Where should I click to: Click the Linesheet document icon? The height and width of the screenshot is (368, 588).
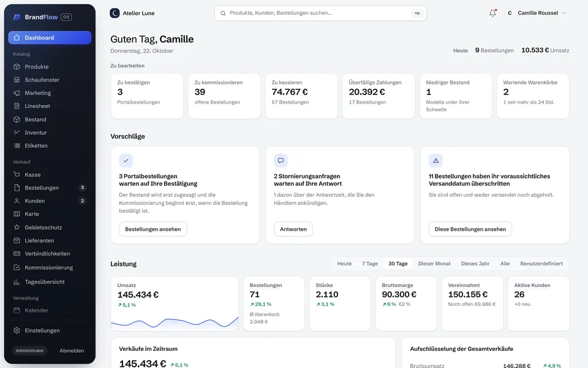click(x=17, y=106)
